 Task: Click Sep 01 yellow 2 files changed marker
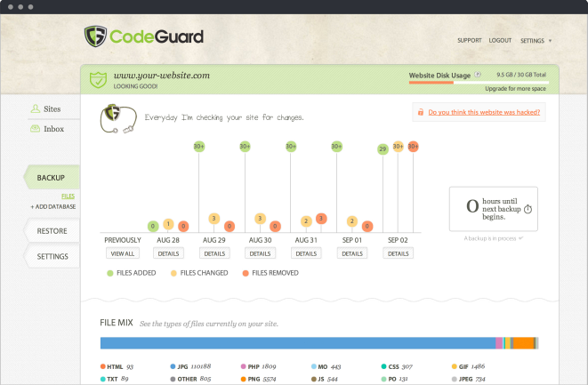tap(351, 221)
